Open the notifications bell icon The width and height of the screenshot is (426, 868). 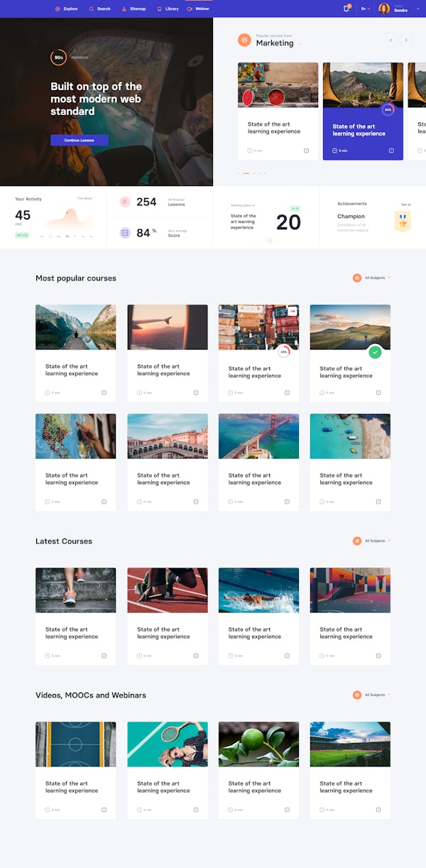(346, 9)
